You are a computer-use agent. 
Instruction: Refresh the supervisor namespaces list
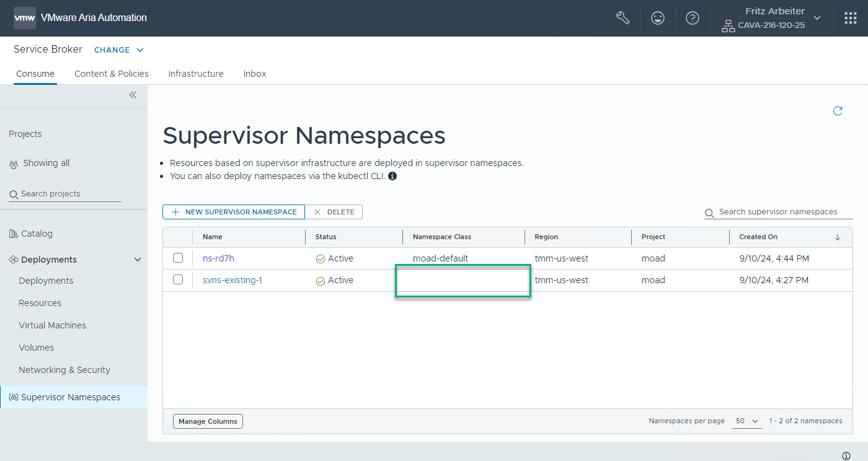pos(838,111)
